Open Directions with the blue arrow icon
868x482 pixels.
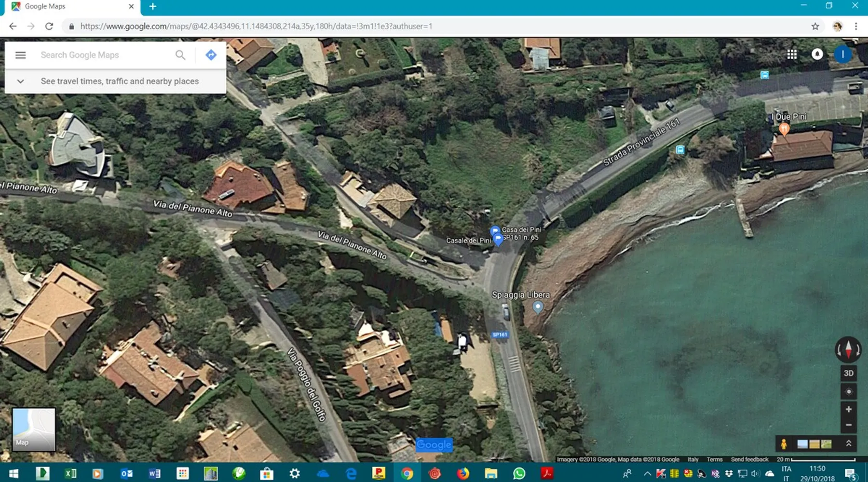(211, 55)
